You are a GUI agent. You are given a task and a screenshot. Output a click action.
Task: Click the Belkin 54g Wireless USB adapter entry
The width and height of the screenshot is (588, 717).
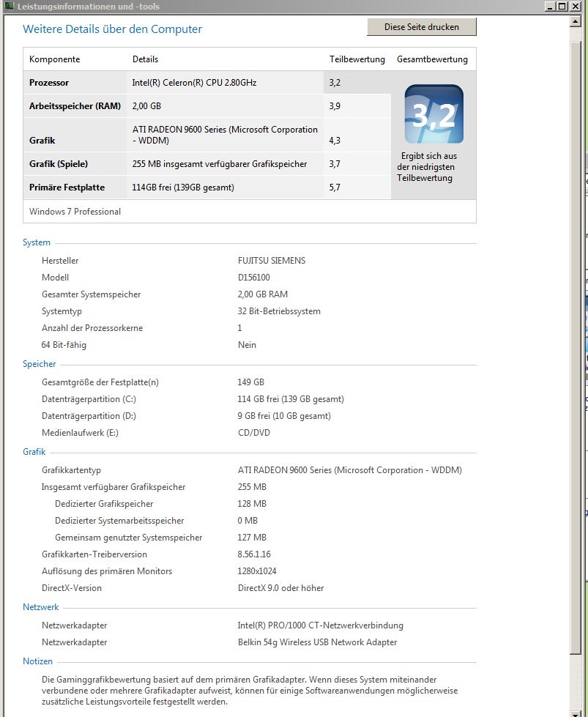pyautogui.click(x=317, y=642)
